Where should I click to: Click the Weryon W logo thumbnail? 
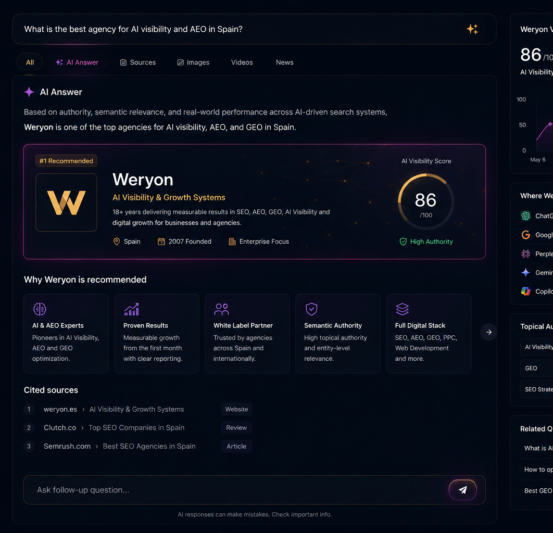pyautogui.click(x=66, y=202)
